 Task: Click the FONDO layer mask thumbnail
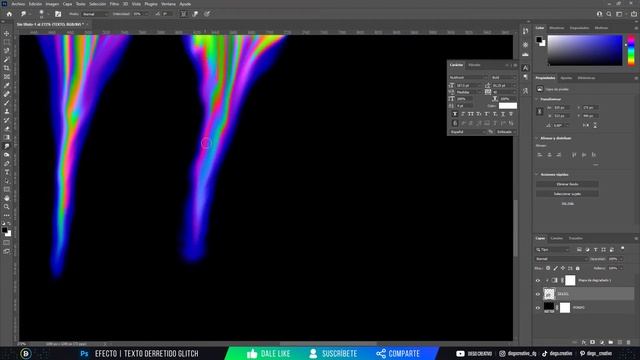point(565,308)
